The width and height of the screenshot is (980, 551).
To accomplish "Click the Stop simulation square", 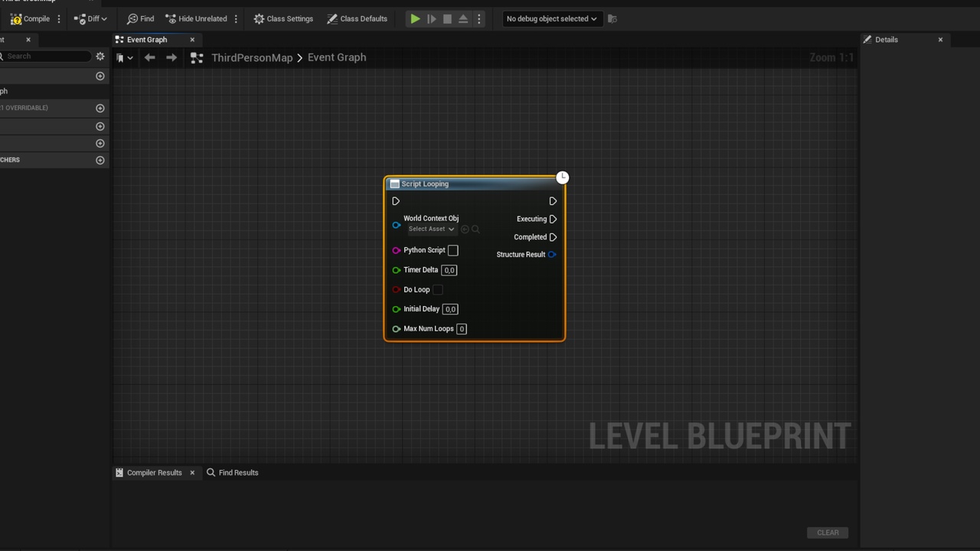I will (x=447, y=18).
